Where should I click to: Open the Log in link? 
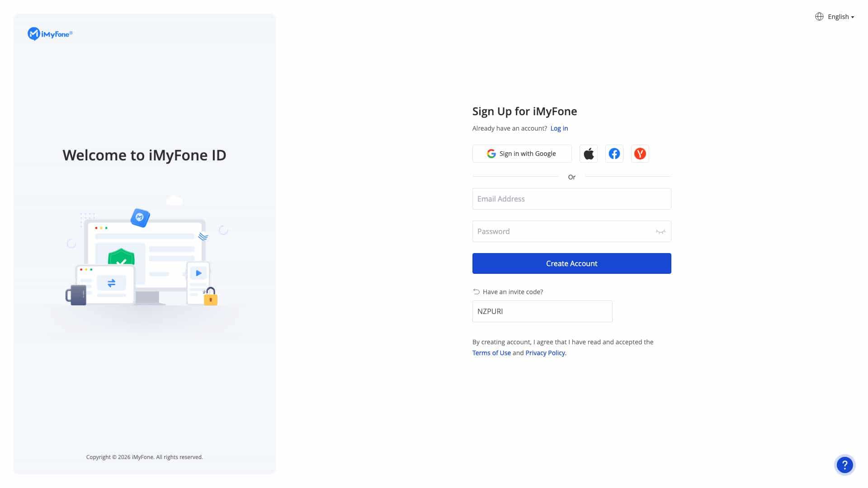click(559, 128)
